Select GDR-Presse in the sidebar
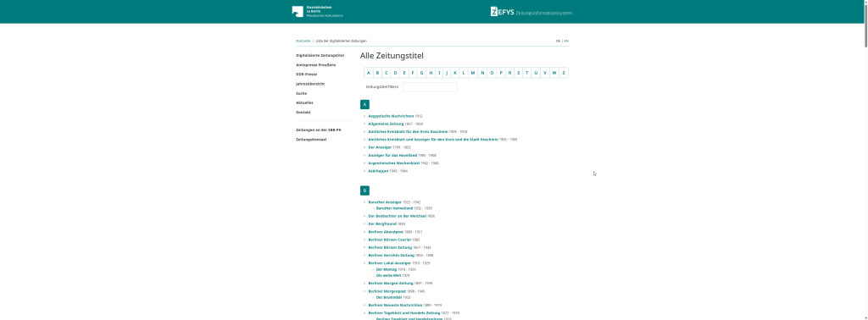This screenshot has width=868, height=320. click(307, 74)
